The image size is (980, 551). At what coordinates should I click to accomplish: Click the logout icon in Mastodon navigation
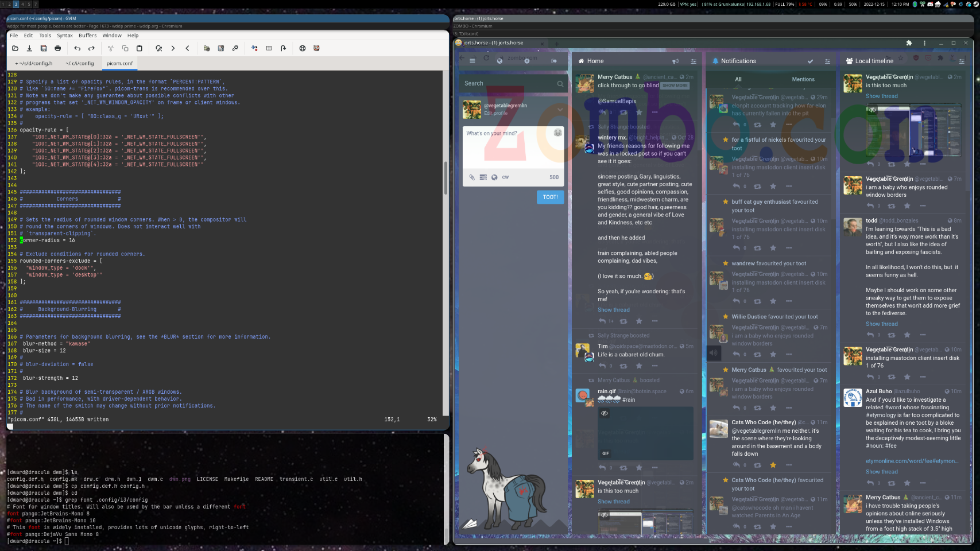tap(554, 61)
